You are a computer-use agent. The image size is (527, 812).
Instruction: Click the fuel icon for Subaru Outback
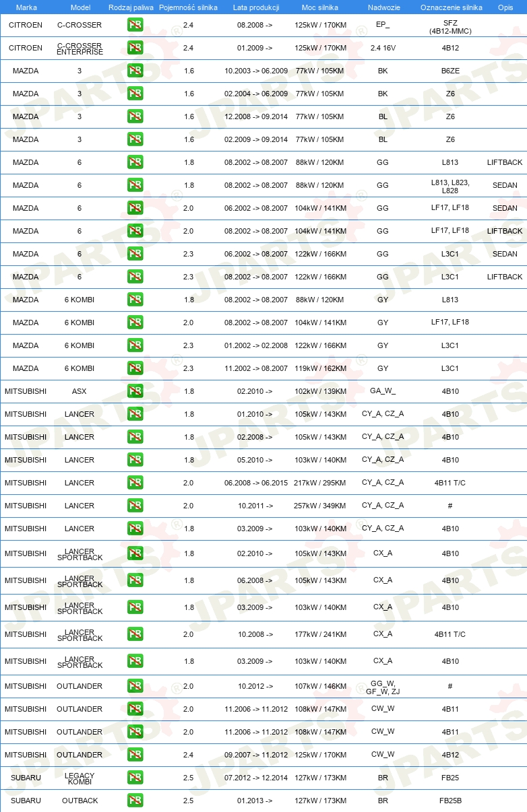(x=135, y=801)
